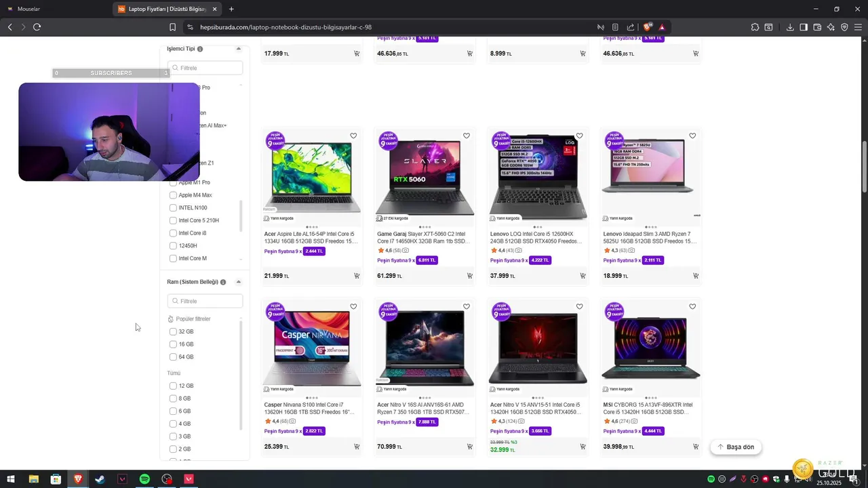This screenshot has height=488, width=868.
Task: Click the page vertical scrollbar thumb
Action: 865,166
